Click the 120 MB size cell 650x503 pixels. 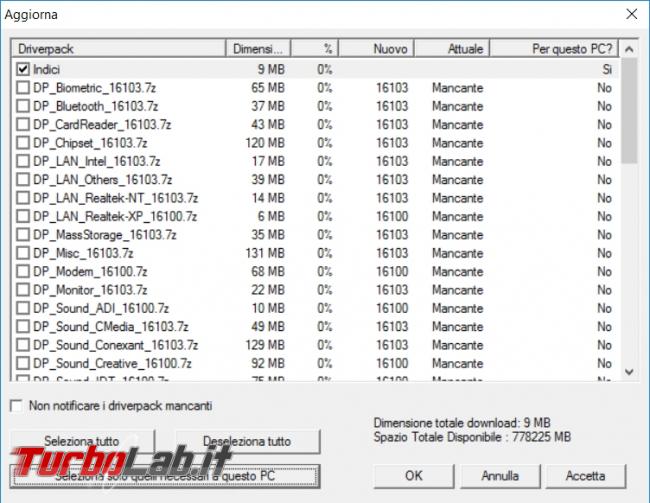[265, 143]
